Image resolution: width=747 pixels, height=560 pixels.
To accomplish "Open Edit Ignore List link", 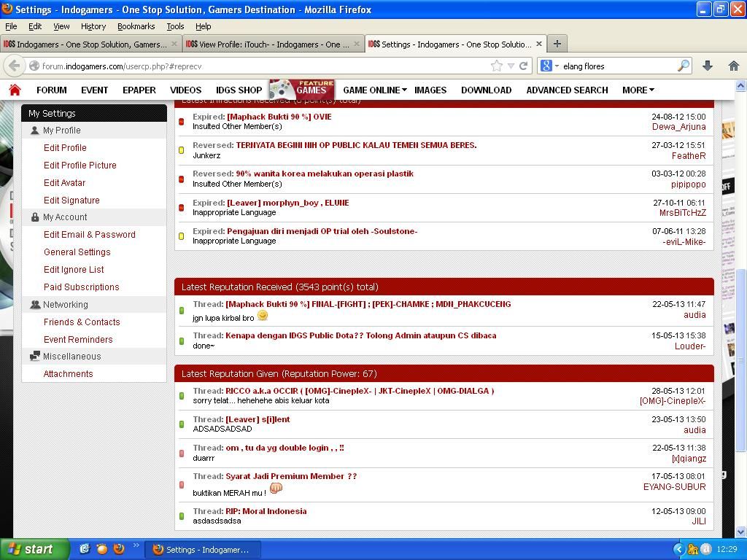I will tap(74, 270).
